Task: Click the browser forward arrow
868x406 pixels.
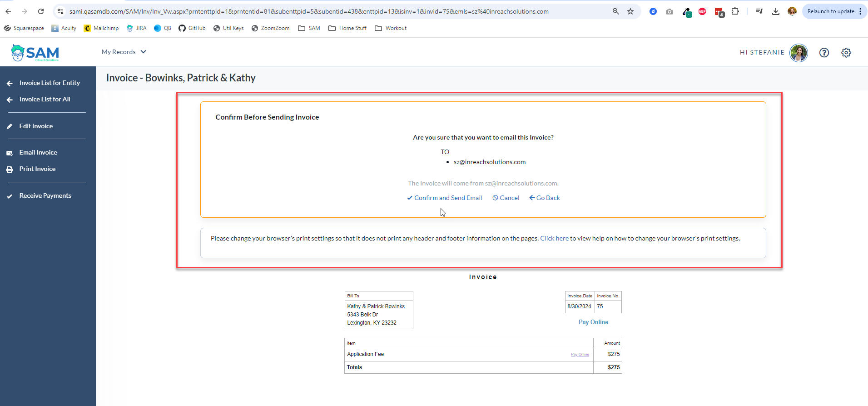Action: click(x=25, y=11)
